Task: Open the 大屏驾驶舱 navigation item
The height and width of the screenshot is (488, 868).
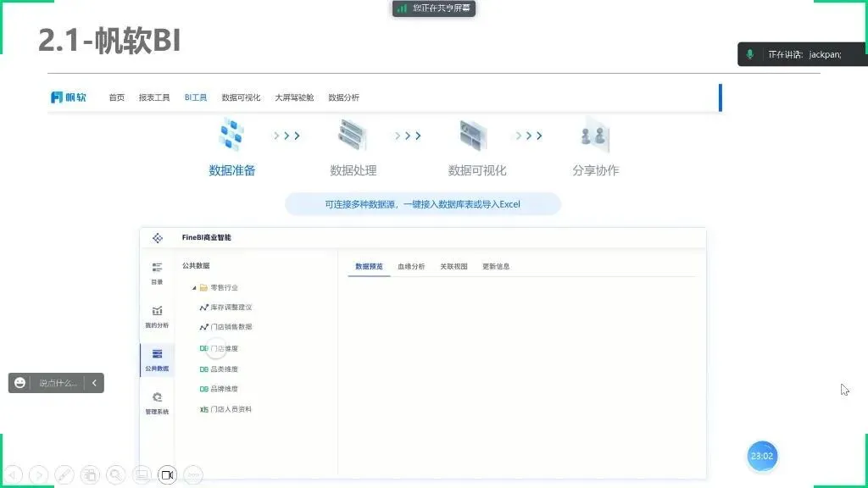Action: pos(294,97)
